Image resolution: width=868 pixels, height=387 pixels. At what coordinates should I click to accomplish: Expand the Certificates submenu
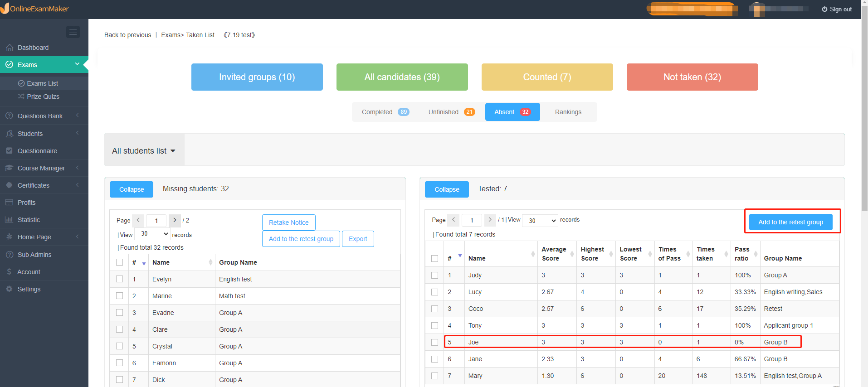click(78, 185)
